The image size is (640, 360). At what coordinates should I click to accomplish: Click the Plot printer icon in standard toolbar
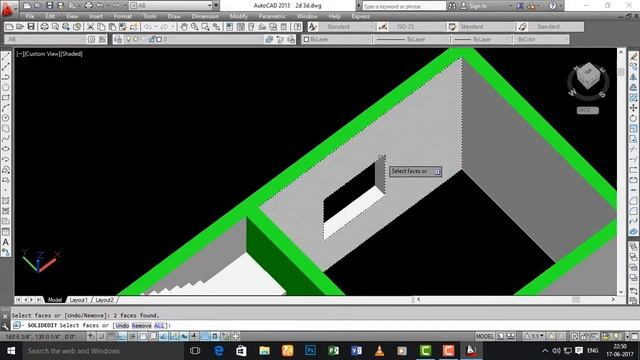[x=44, y=27]
